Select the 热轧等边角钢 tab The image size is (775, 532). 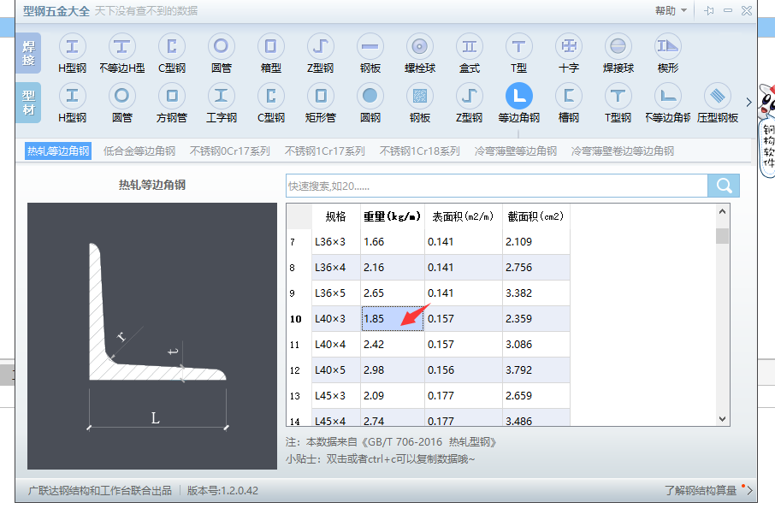58,151
